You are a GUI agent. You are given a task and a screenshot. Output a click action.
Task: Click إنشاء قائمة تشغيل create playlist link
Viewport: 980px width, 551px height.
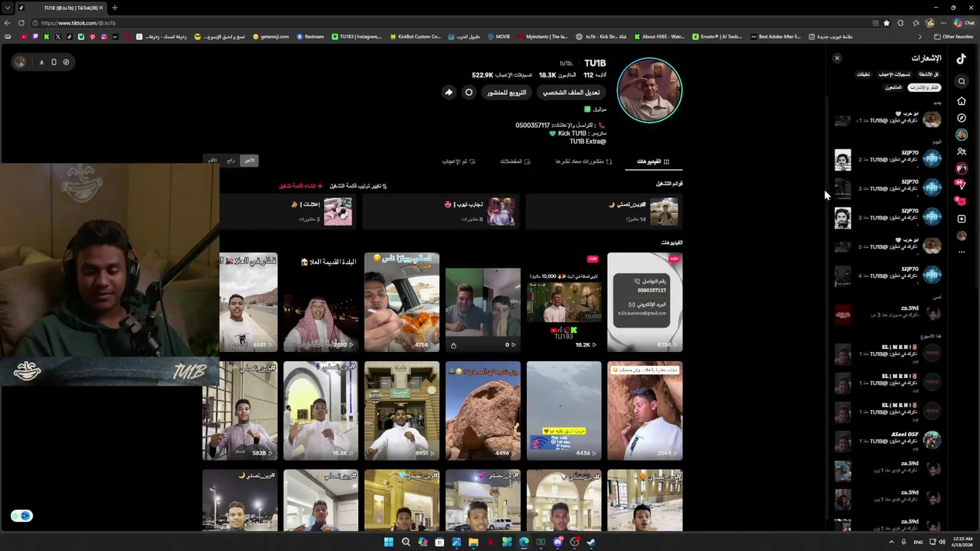[300, 186]
